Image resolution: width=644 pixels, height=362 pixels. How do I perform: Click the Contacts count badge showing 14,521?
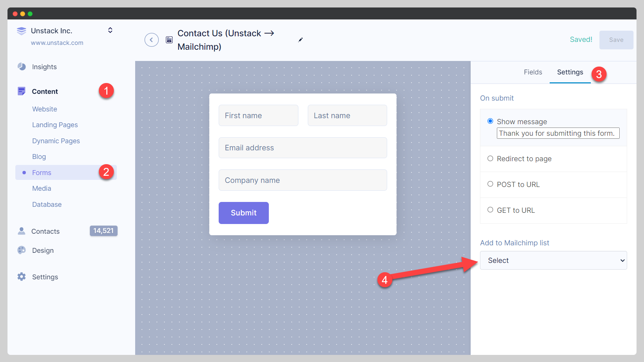click(x=103, y=231)
